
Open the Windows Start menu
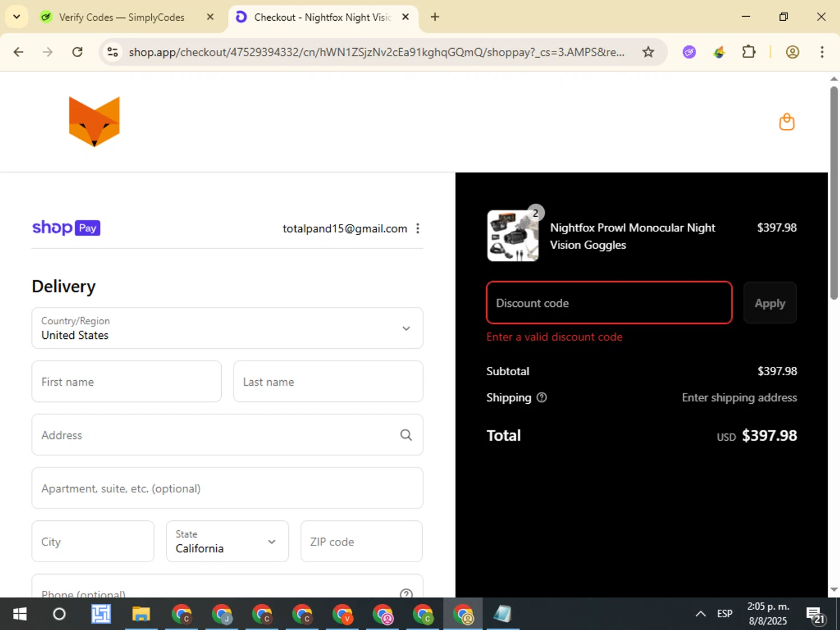point(20,614)
